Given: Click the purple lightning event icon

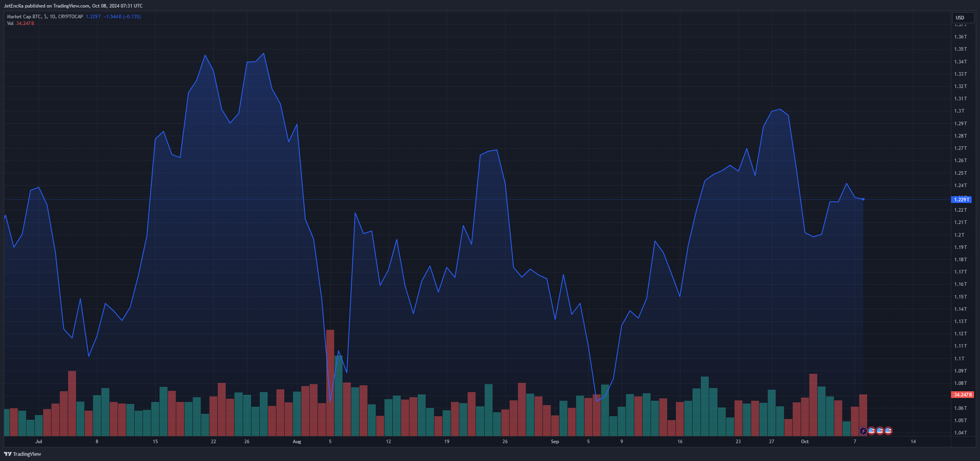Looking at the screenshot, I should click(x=863, y=431).
